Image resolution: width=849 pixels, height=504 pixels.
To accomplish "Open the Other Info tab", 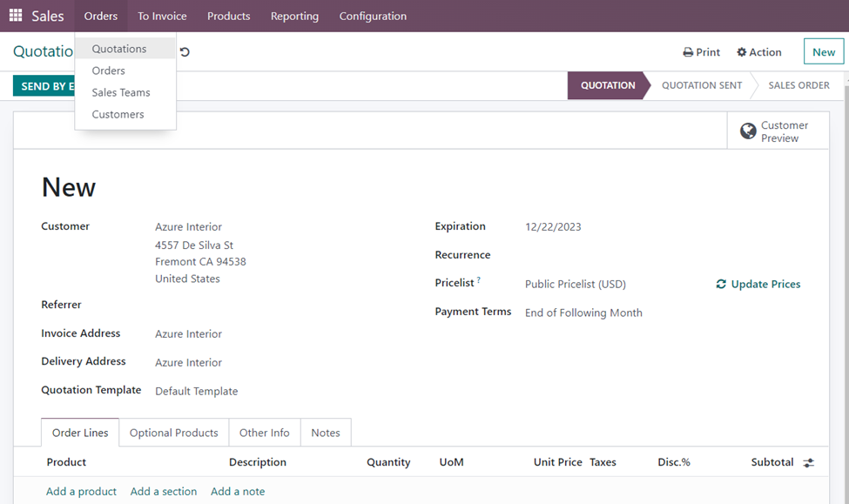I will pos(264,433).
